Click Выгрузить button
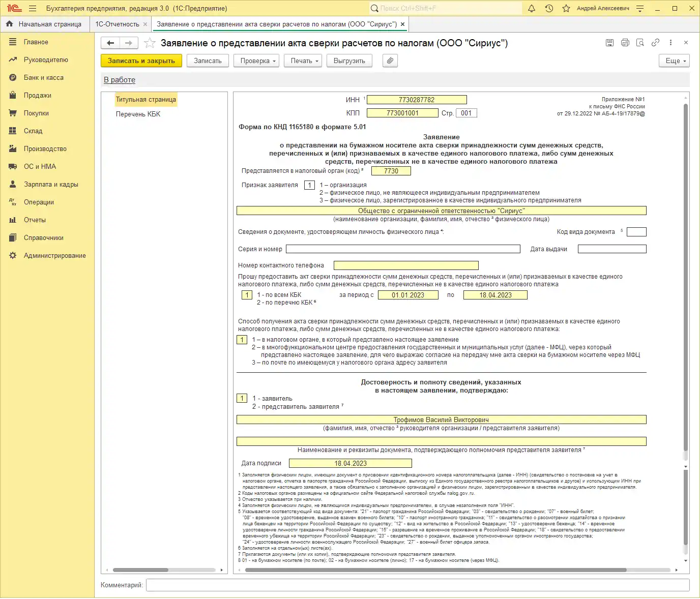 (x=349, y=61)
